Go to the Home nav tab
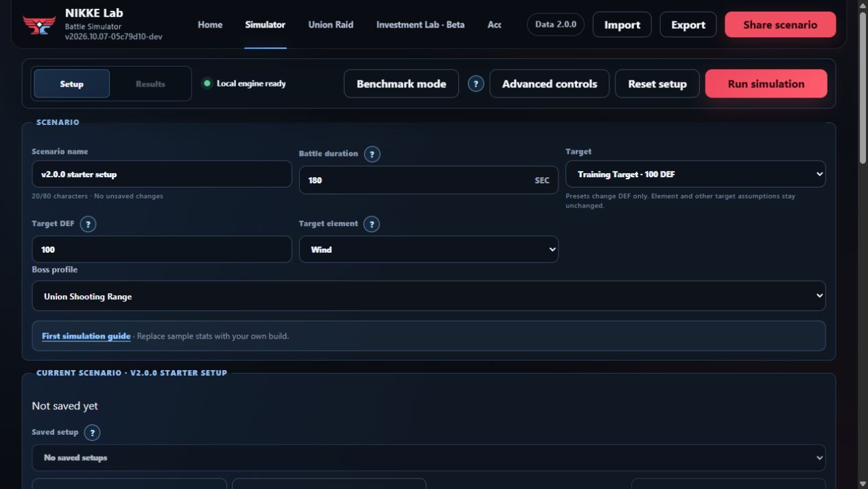Screen dimensions: 868x489 pyautogui.click(x=210, y=25)
